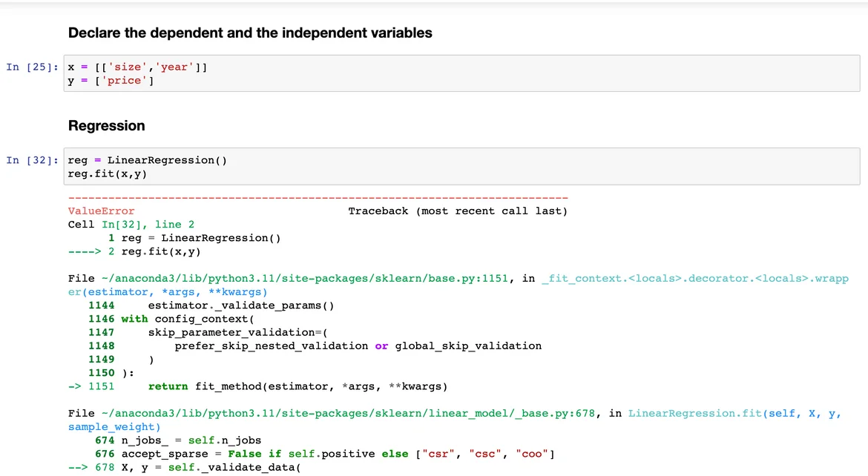
Task: Click the Regression markdown heading
Action: tap(106, 125)
